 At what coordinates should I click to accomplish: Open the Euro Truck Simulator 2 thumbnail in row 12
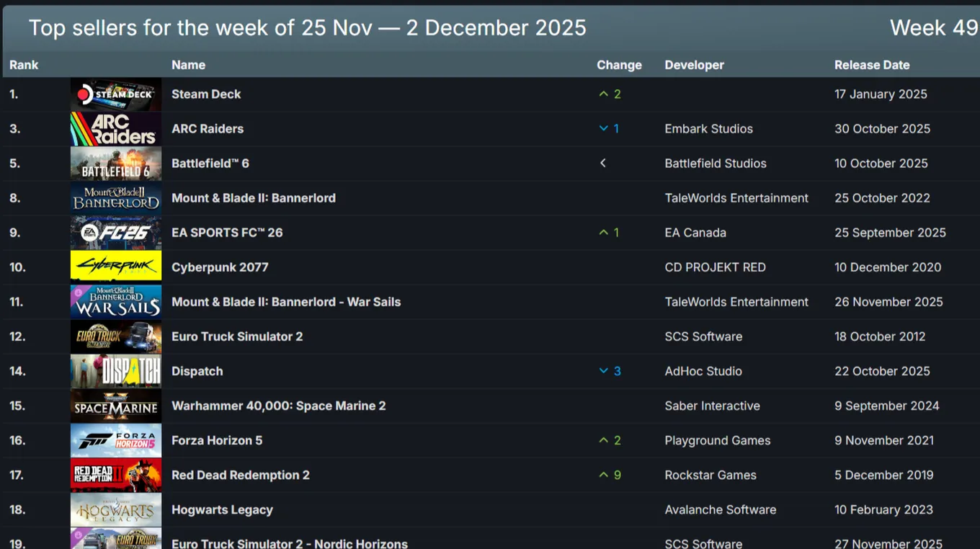[x=116, y=336]
